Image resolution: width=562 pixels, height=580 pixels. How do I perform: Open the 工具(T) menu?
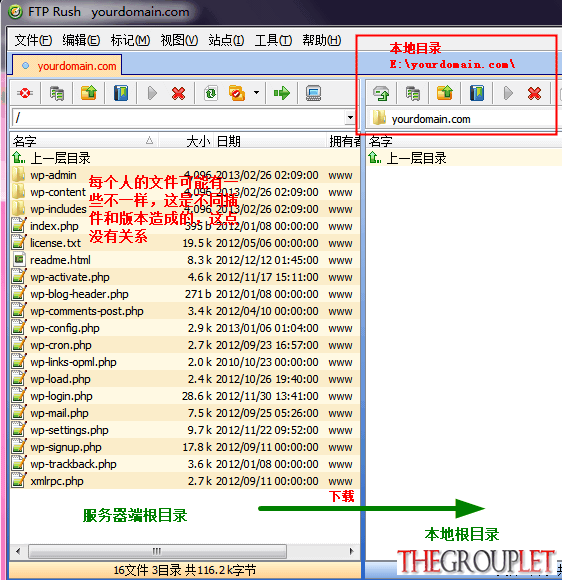pos(273,40)
